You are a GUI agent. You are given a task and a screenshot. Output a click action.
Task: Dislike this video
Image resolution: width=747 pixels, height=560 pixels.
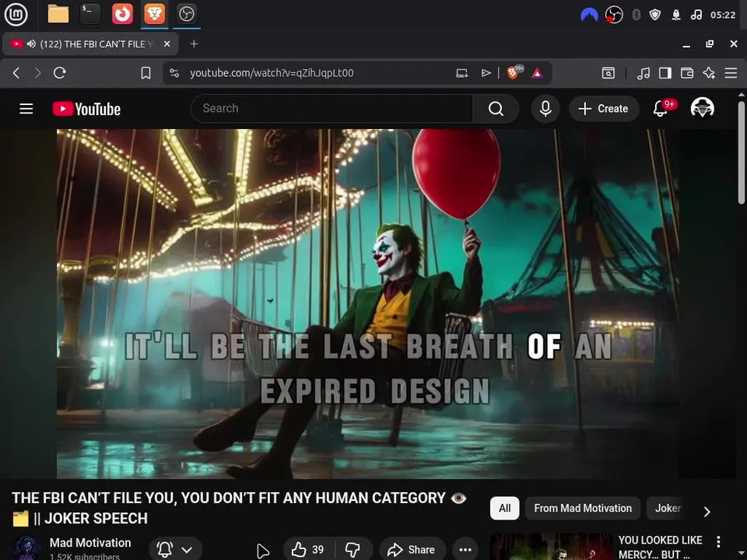(353, 550)
